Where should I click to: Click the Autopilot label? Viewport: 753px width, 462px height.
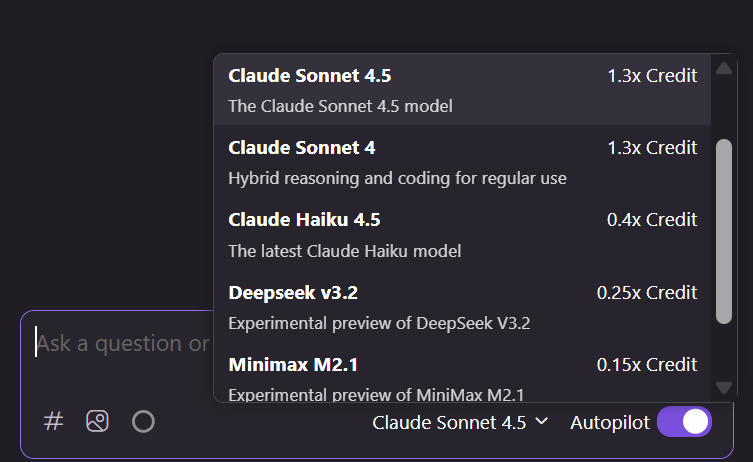[x=609, y=423]
